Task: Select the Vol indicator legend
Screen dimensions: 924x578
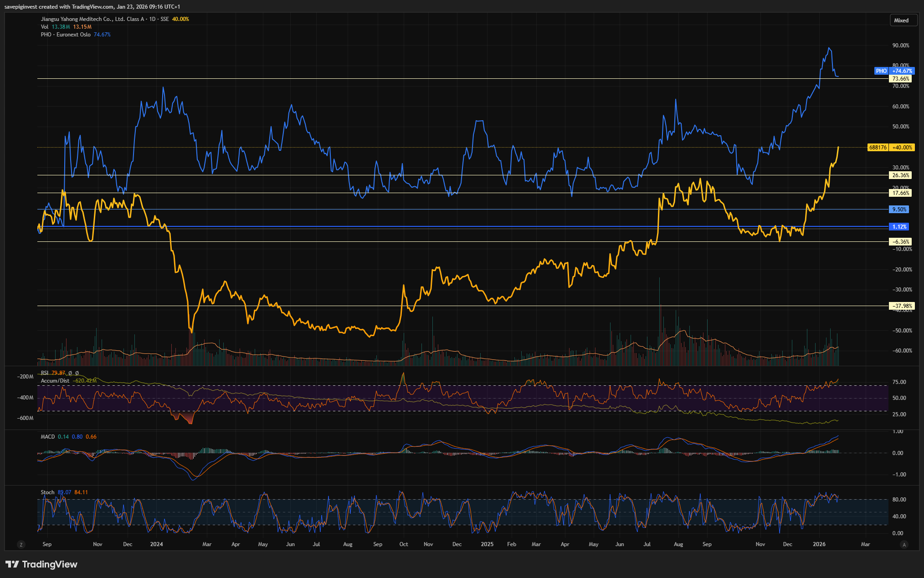Action: [x=45, y=27]
